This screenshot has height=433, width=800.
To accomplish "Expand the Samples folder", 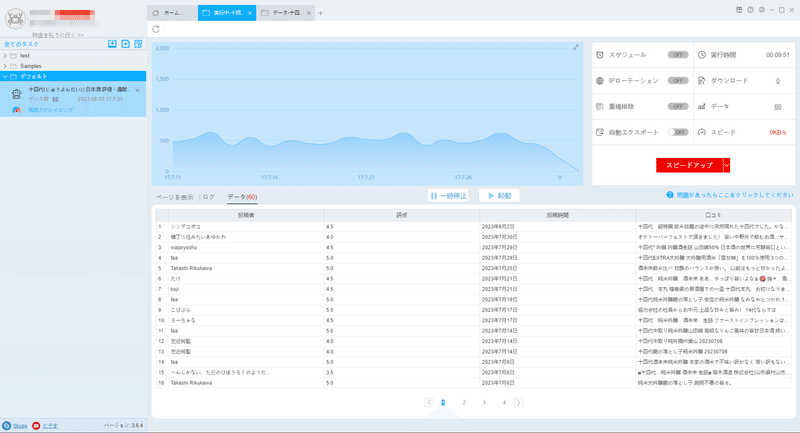I will tap(5, 66).
